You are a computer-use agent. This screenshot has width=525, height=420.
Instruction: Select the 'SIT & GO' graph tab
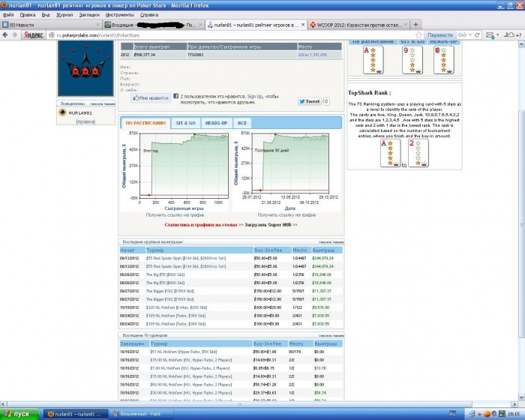coord(185,123)
